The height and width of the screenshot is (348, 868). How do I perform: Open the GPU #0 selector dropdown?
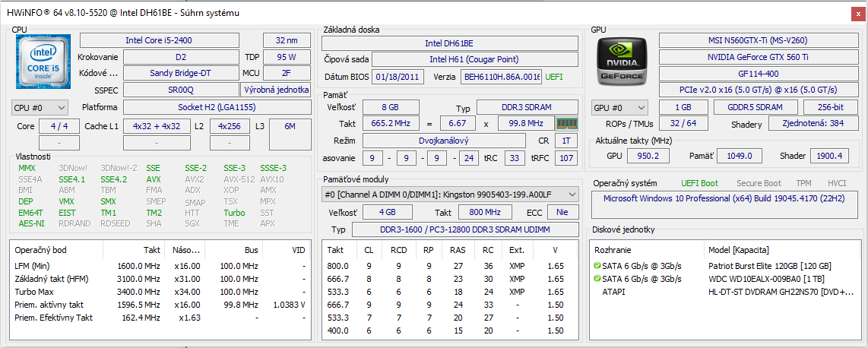(x=620, y=107)
